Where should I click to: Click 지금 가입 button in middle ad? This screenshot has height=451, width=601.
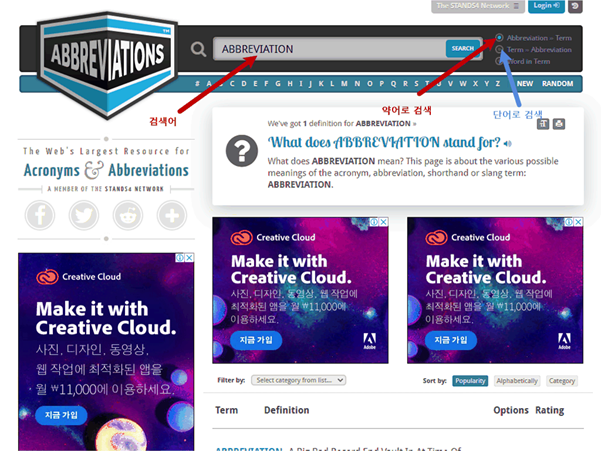[x=256, y=340]
